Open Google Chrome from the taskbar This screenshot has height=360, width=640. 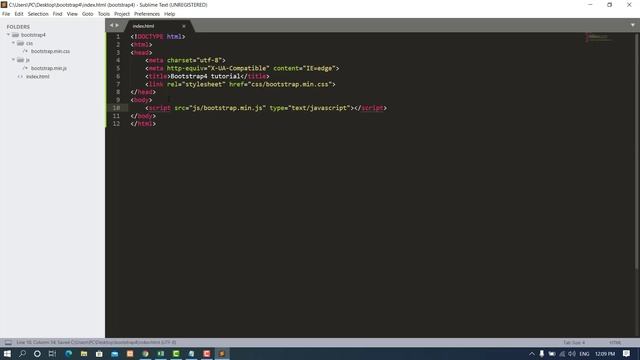pos(145,353)
